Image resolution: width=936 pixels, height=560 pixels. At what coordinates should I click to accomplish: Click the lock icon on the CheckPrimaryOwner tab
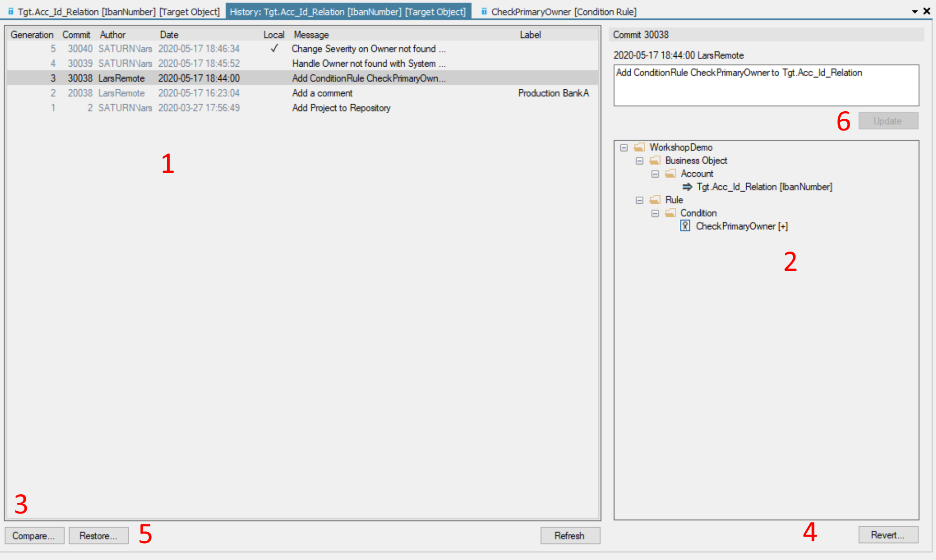coord(484,12)
